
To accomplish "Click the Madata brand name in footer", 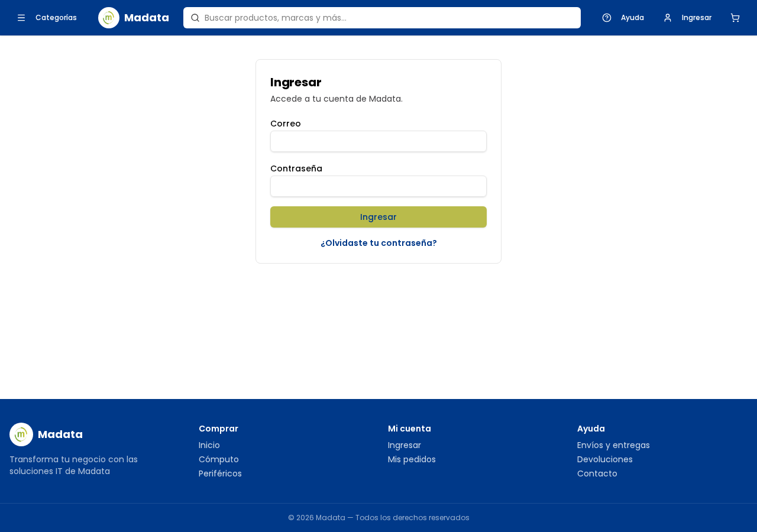I will pos(60,434).
